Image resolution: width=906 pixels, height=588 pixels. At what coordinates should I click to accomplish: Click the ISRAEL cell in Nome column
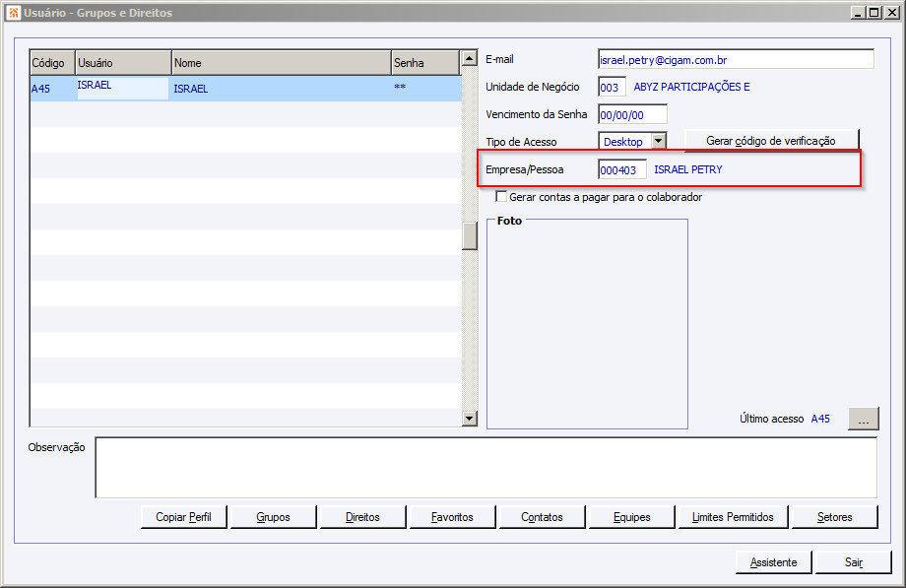coord(282,89)
